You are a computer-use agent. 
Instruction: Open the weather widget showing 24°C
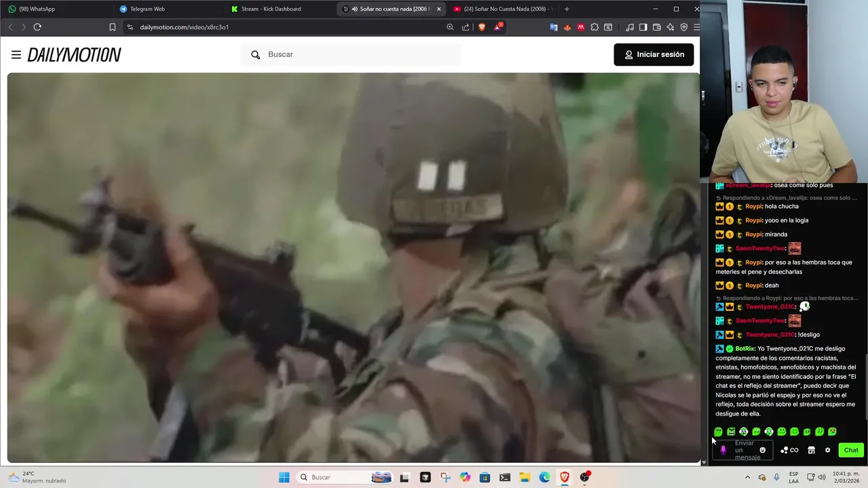coord(37,477)
